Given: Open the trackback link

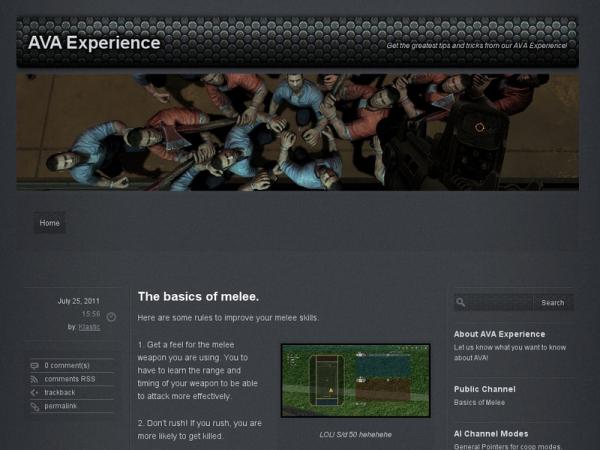Looking at the screenshot, I should click(x=60, y=392).
